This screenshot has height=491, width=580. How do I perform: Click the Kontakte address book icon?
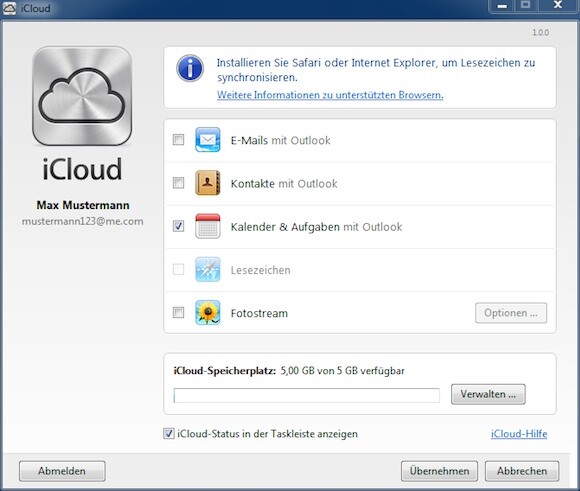point(208,183)
